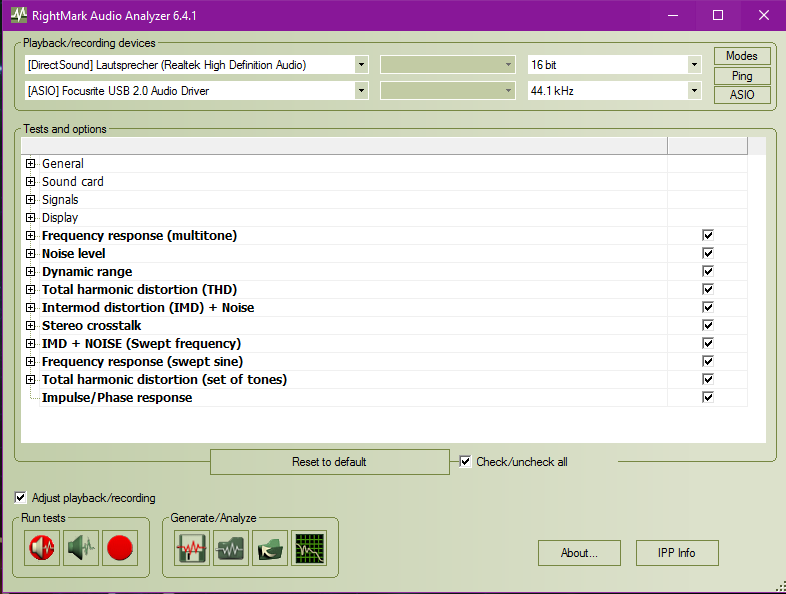Select the Signals tree row label
The height and width of the screenshot is (594, 786).
coord(60,200)
